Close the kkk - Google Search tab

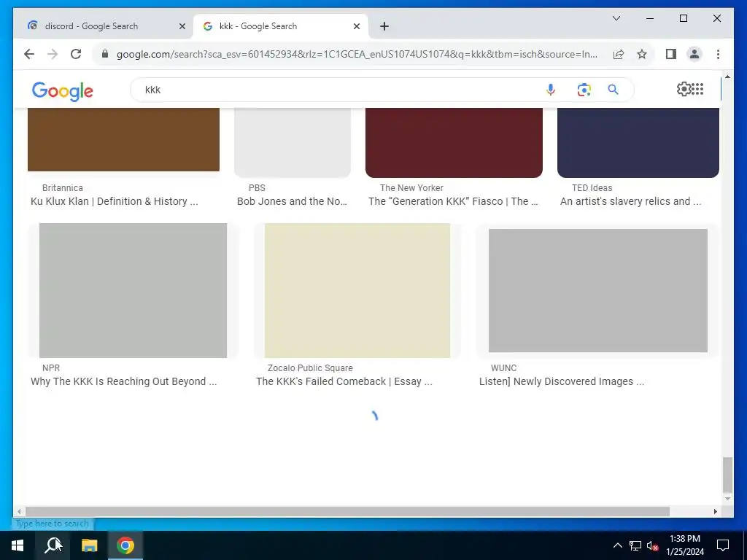click(356, 26)
